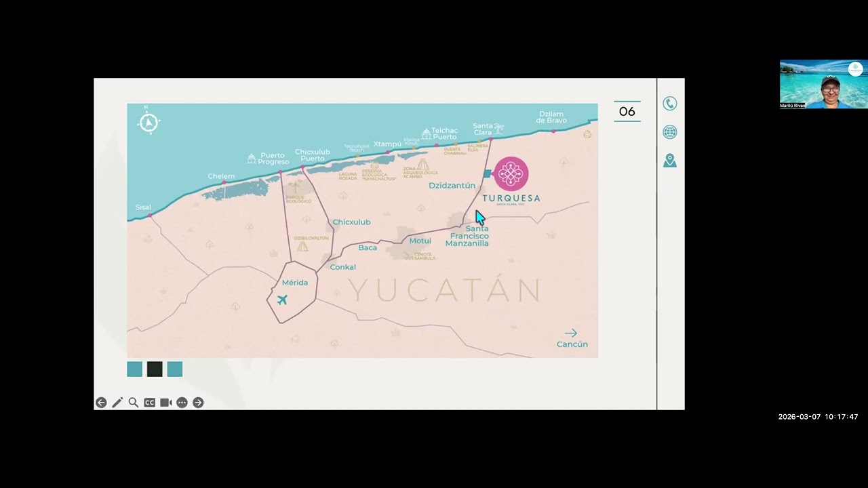
Task: Click the inland Chicxulub label
Action: pyautogui.click(x=351, y=222)
